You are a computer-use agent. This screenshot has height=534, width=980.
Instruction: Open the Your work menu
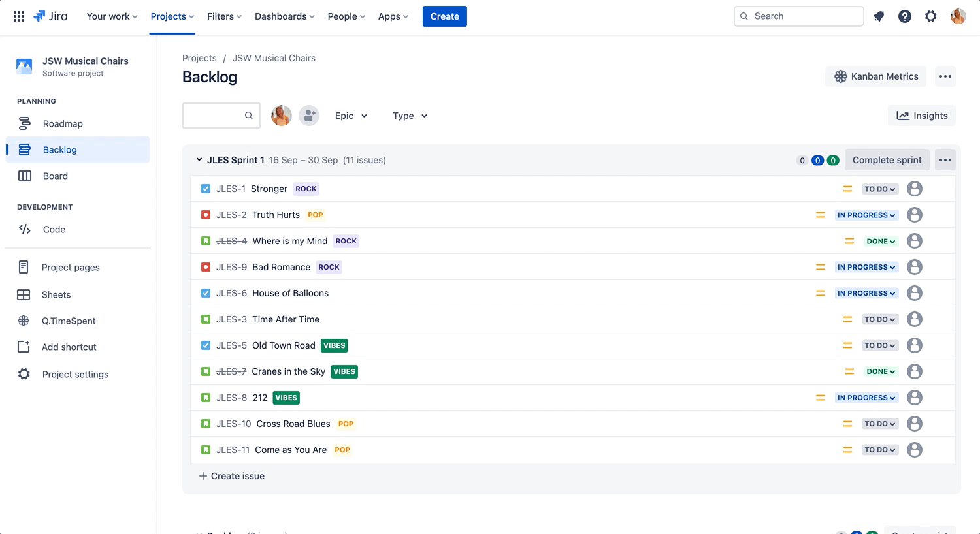coord(112,16)
